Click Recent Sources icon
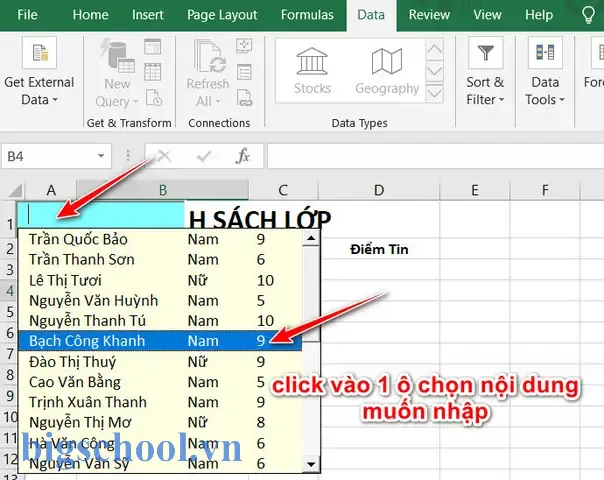The height and width of the screenshot is (480, 604). tap(154, 98)
